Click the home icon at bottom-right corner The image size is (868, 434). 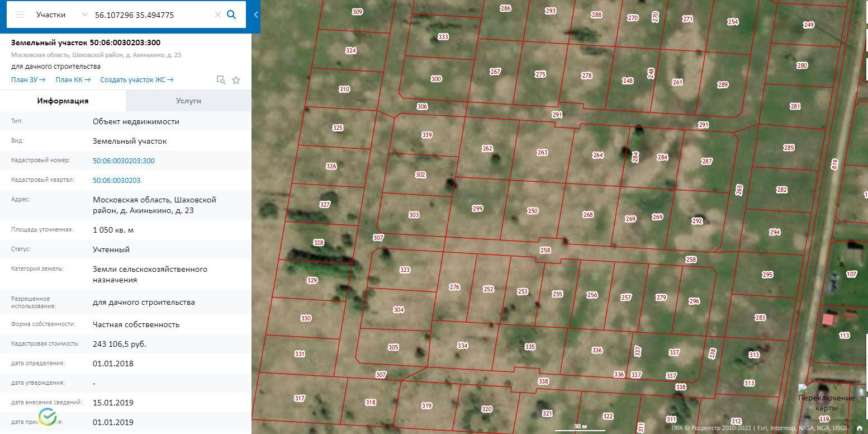(859, 428)
